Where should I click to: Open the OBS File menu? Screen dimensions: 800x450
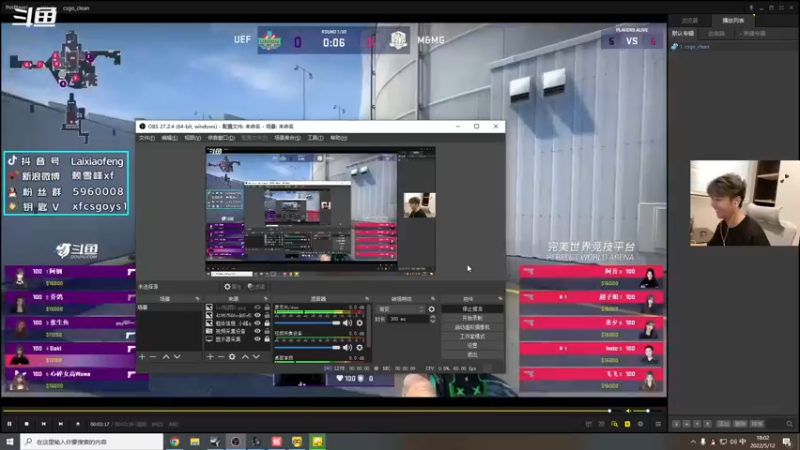[147, 138]
